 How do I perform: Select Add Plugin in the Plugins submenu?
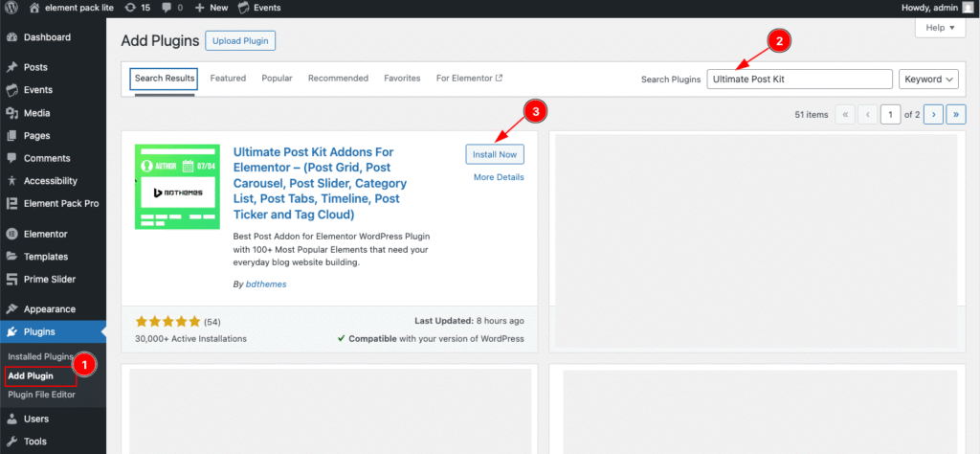click(x=31, y=375)
